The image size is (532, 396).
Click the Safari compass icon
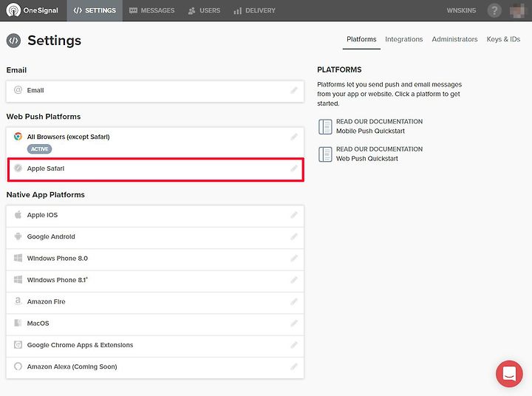point(18,168)
